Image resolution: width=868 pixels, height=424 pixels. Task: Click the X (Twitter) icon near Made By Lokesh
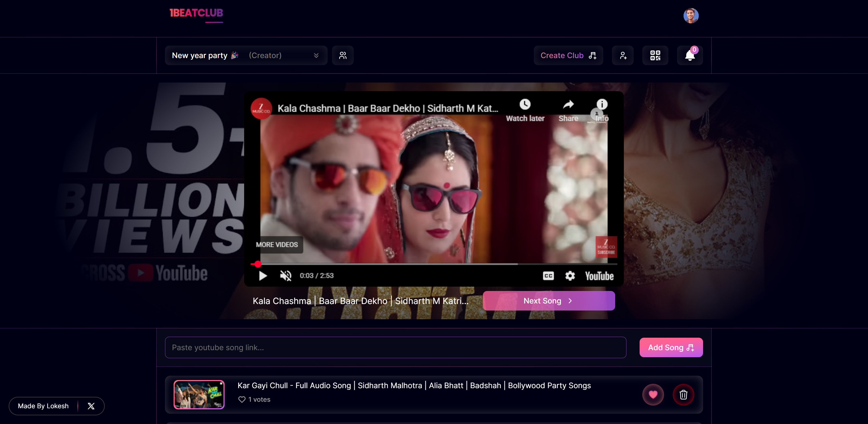pyautogui.click(x=91, y=406)
